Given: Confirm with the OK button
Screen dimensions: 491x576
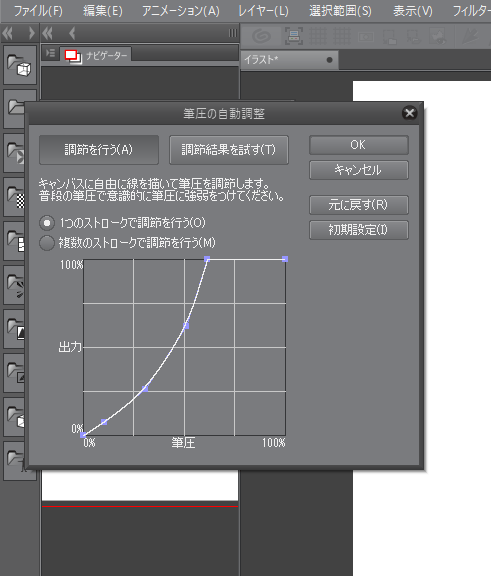Looking at the screenshot, I should tap(359, 145).
